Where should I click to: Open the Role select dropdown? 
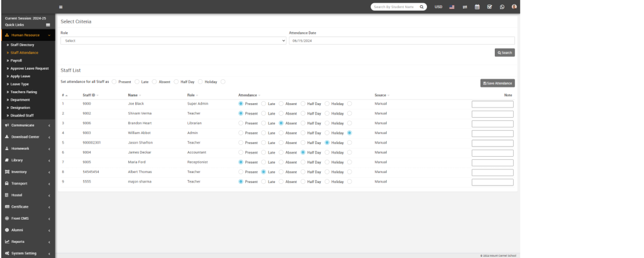pyautogui.click(x=173, y=40)
